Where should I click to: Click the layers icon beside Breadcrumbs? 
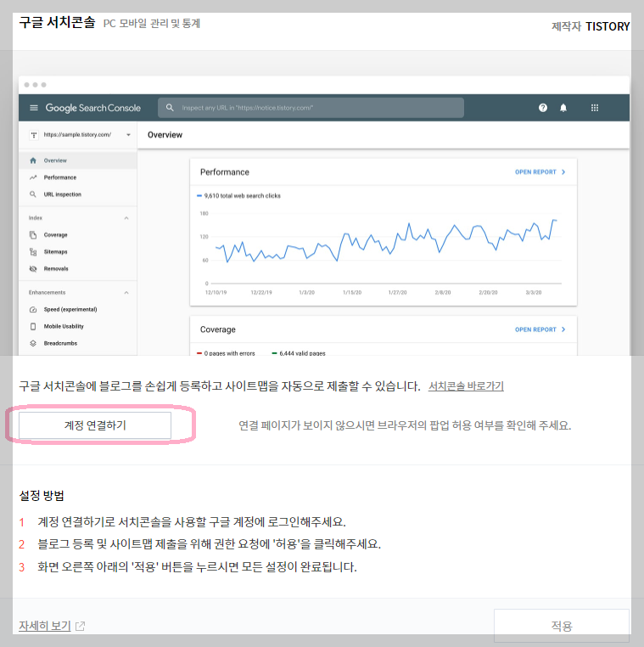coord(33,343)
